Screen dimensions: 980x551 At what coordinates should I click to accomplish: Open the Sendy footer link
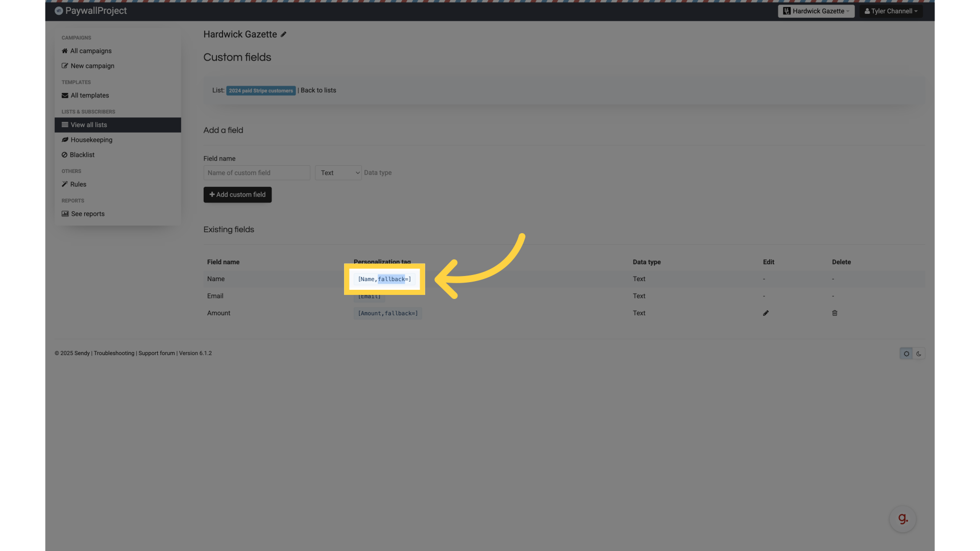82,354
